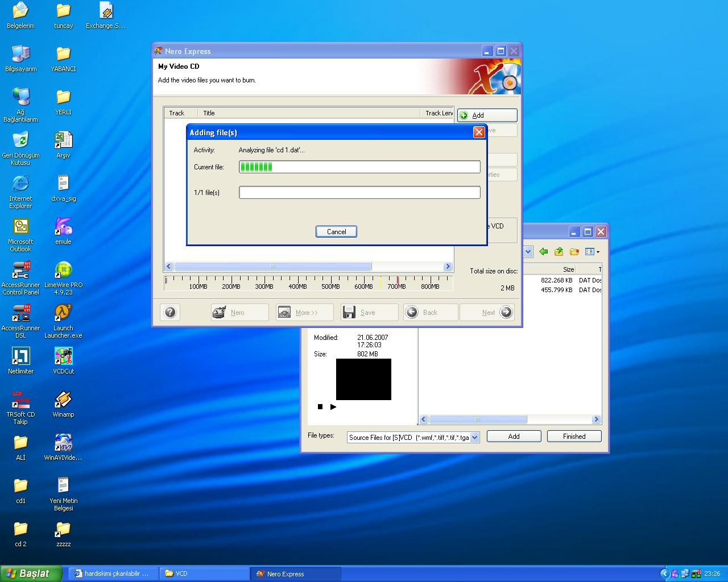The height and width of the screenshot is (582, 728).
Task: Click the 1/1 file(s) progress bar
Action: pyautogui.click(x=359, y=192)
